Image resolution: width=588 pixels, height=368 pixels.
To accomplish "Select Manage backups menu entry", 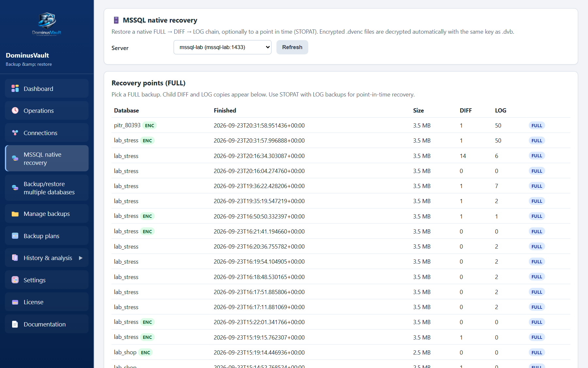I will pyautogui.click(x=47, y=214).
